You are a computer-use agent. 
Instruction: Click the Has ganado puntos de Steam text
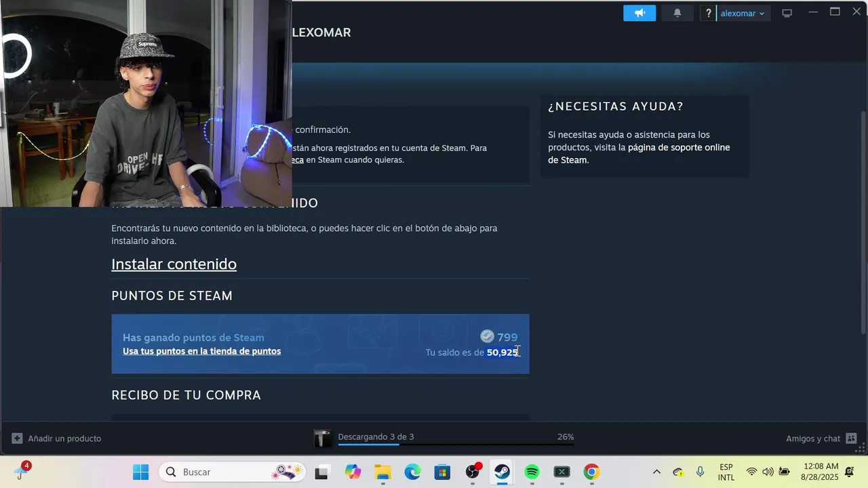click(193, 338)
